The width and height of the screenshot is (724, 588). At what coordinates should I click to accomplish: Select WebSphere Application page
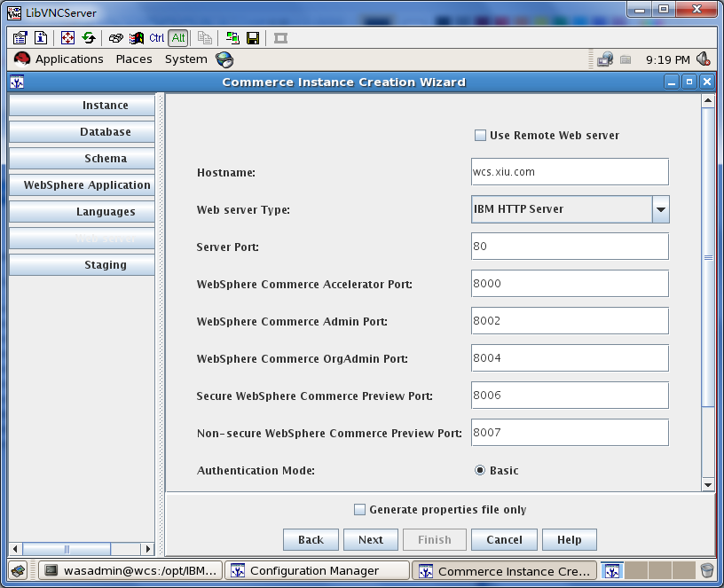(82, 185)
